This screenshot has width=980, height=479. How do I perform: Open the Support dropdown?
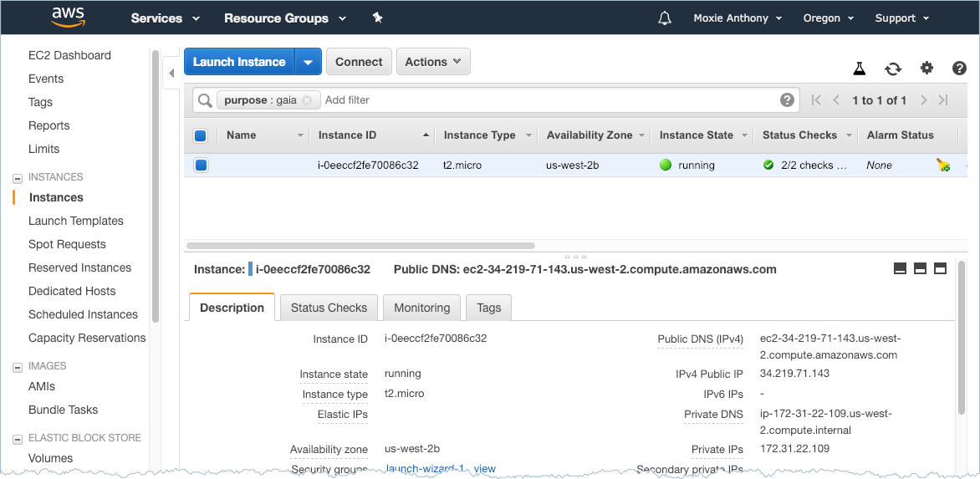[x=902, y=18]
